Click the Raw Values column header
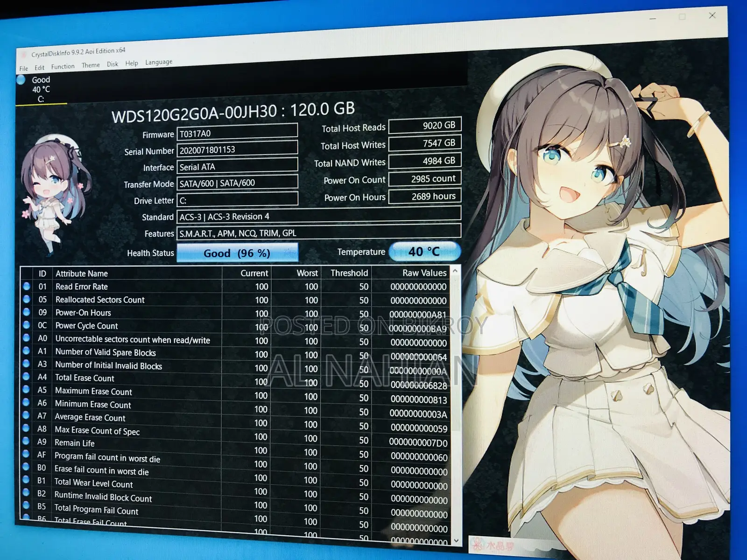This screenshot has height=560, width=747. pos(424,273)
